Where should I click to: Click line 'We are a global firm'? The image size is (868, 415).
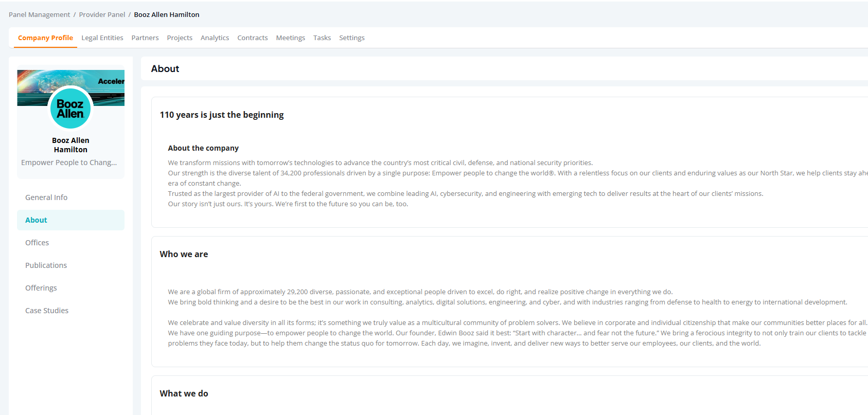click(x=420, y=292)
